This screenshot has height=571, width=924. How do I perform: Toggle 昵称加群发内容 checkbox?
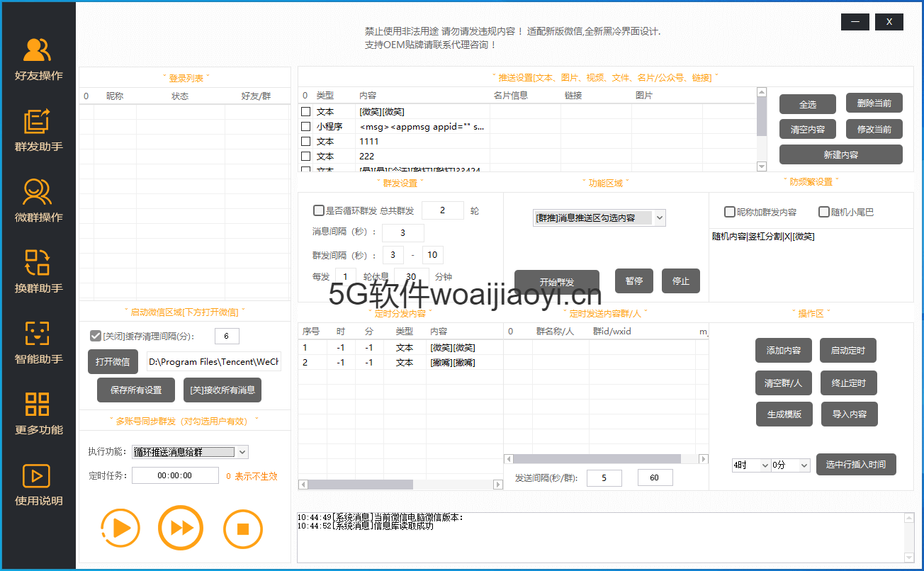pyautogui.click(x=729, y=212)
